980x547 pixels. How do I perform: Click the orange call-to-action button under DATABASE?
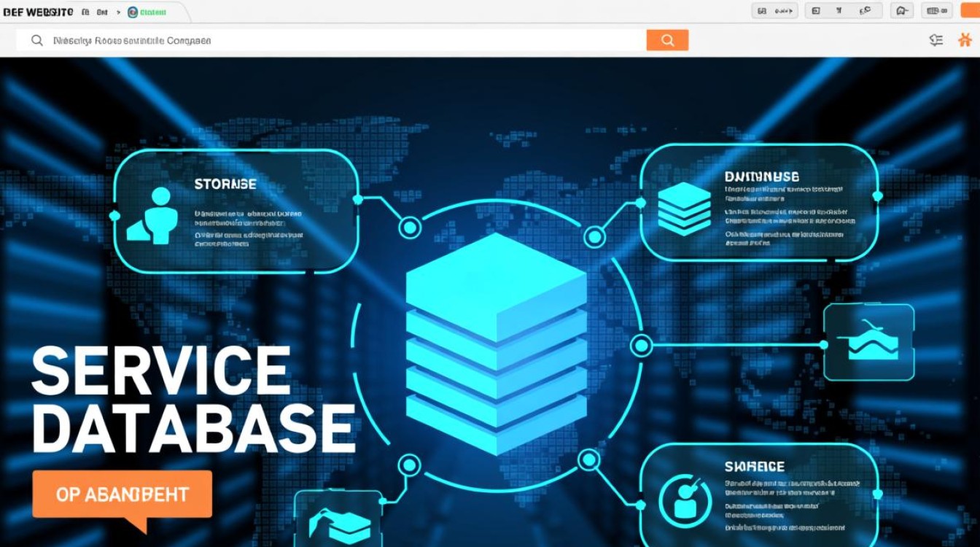pyautogui.click(x=122, y=494)
